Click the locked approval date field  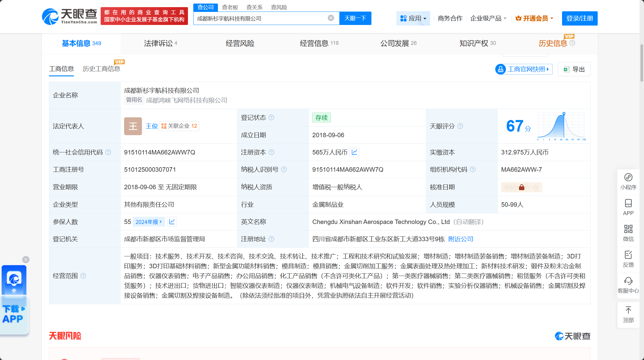point(521,187)
